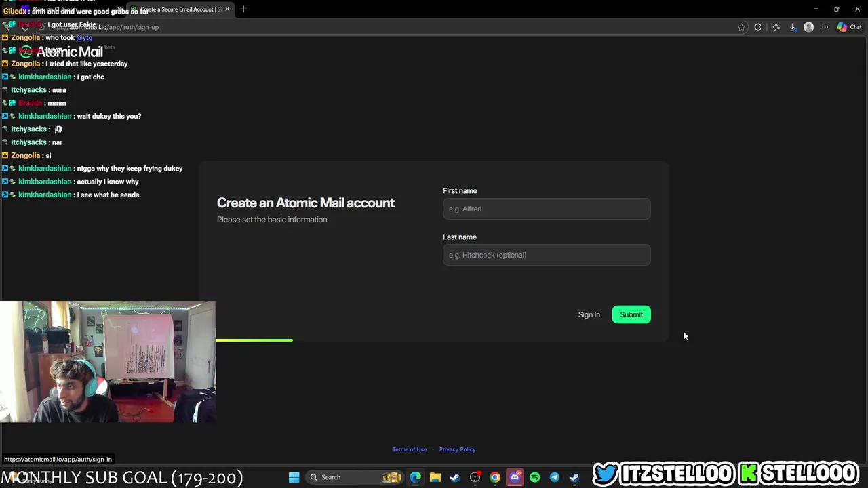Open the Terms of Use link
Screen dimensions: 868x488
(x=410, y=449)
